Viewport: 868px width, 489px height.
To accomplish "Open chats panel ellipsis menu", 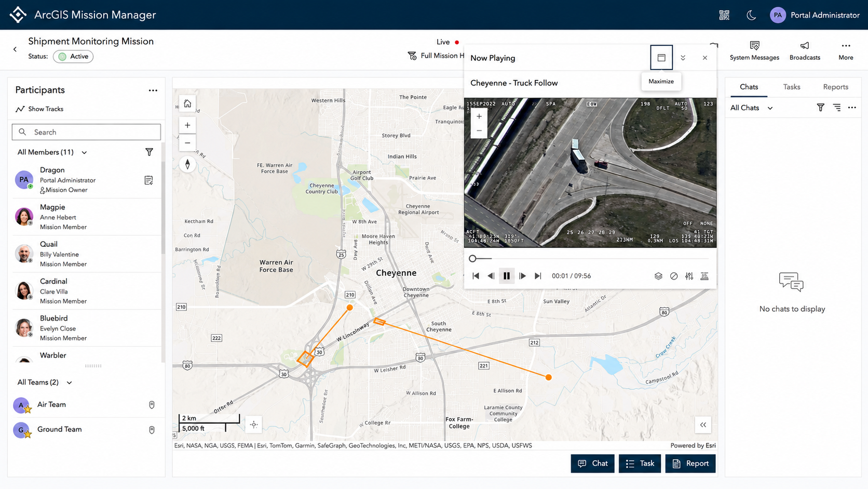I will (852, 108).
